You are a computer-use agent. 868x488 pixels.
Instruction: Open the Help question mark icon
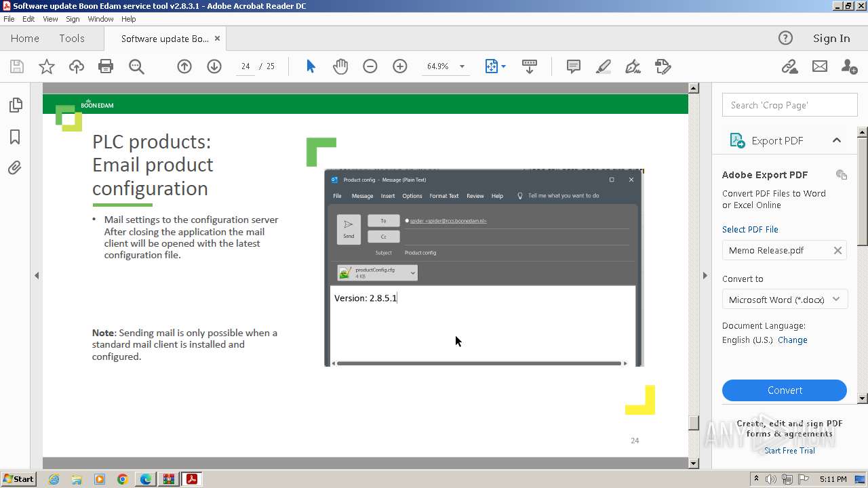coord(785,39)
